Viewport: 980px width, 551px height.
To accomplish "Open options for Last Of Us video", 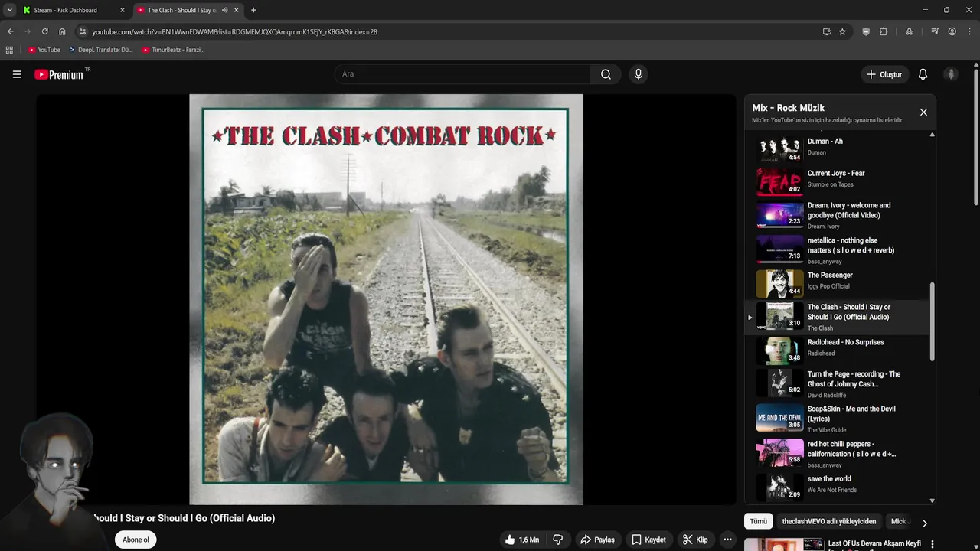I will (932, 544).
